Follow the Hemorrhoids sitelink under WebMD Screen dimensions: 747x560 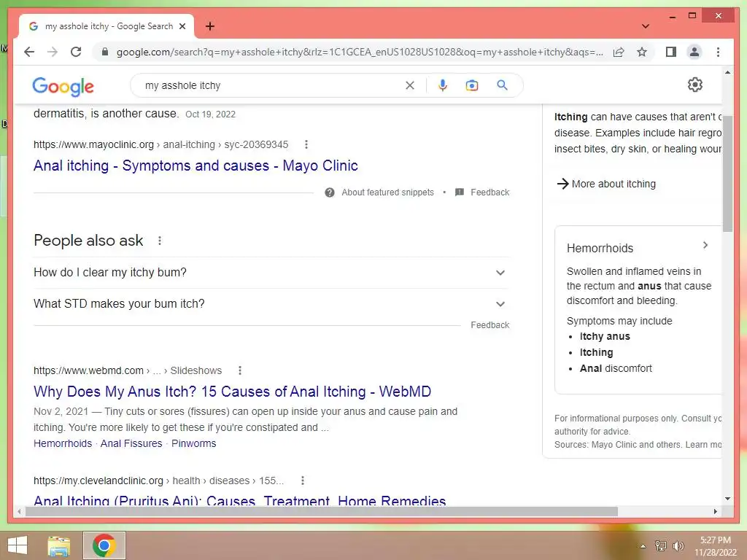click(x=63, y=443)
